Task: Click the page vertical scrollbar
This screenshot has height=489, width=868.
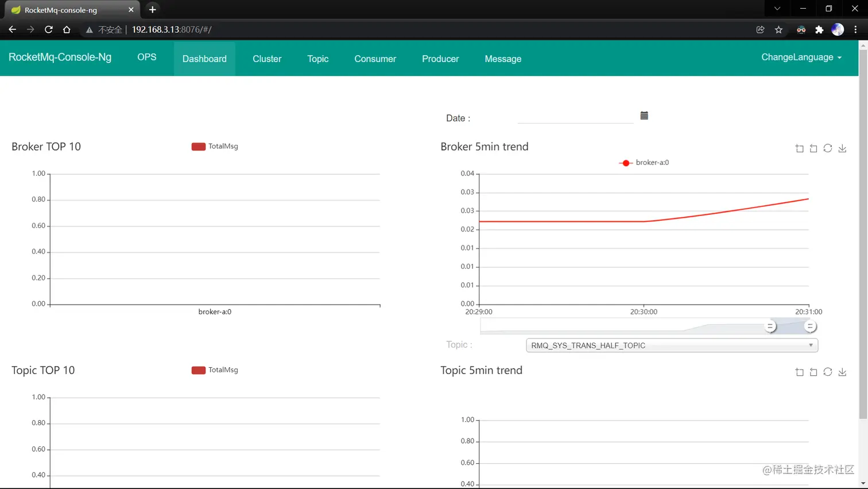Action: click(863, 234)
